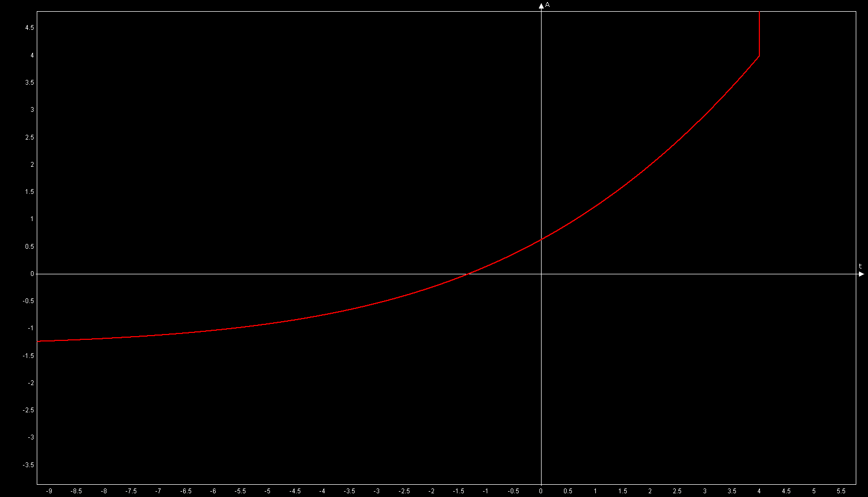Click the -3.5 tick label on the vertical scale
Viewport: 868px width, 497px height.
28,465
